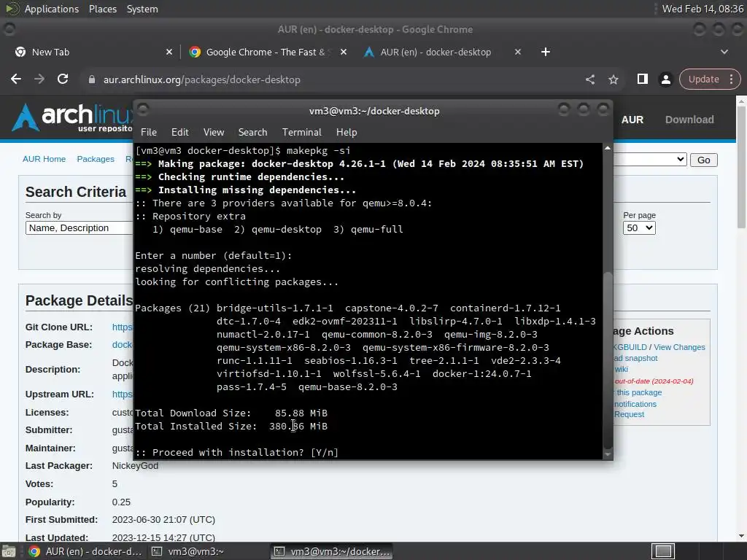The width and height of the screenshot is (747, 560).
Task: Close the AUR docker-desktop tab
Action: click(x=518, y=52)
